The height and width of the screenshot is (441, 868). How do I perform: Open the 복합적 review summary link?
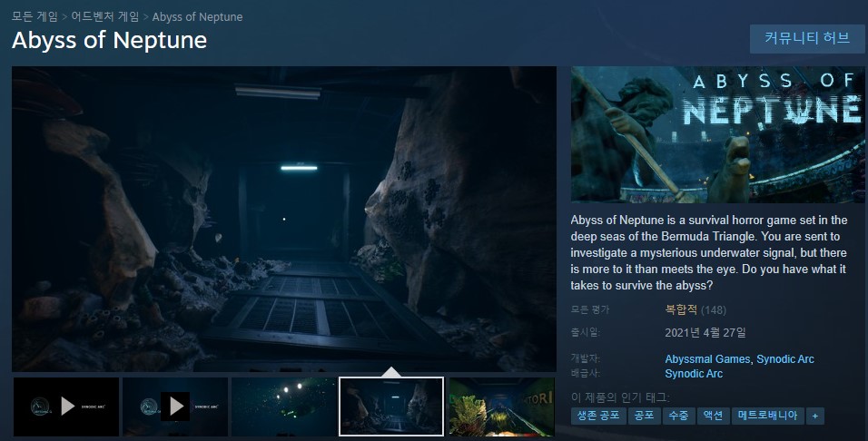coord(681,309)
